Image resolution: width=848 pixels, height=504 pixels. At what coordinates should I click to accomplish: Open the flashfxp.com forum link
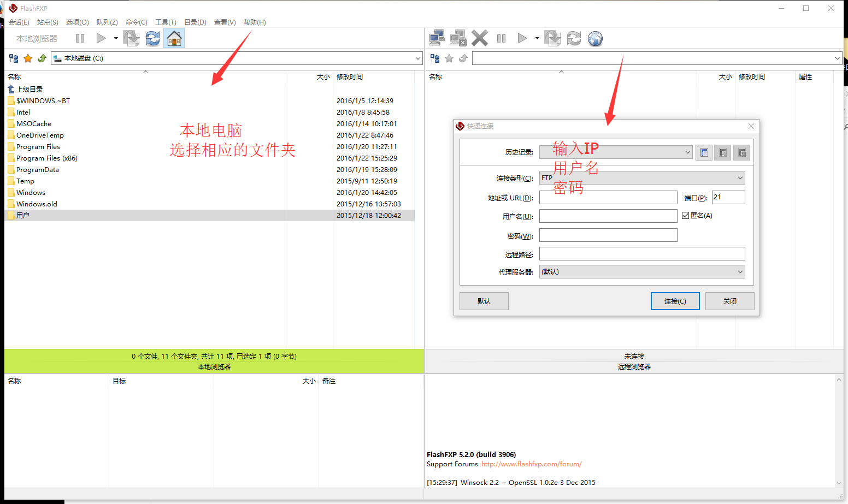point(531,464)
